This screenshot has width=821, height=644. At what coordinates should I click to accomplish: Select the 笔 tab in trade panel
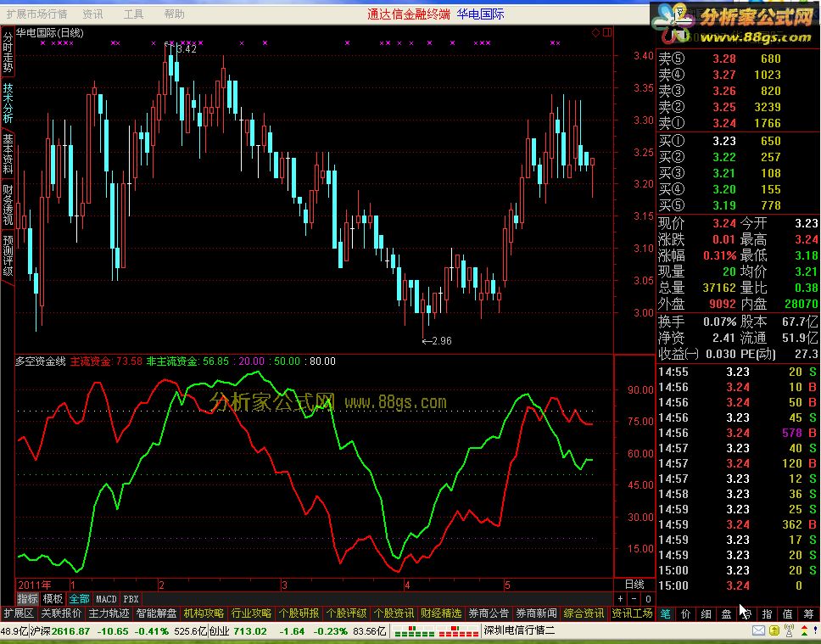click(x=665, y=613)
